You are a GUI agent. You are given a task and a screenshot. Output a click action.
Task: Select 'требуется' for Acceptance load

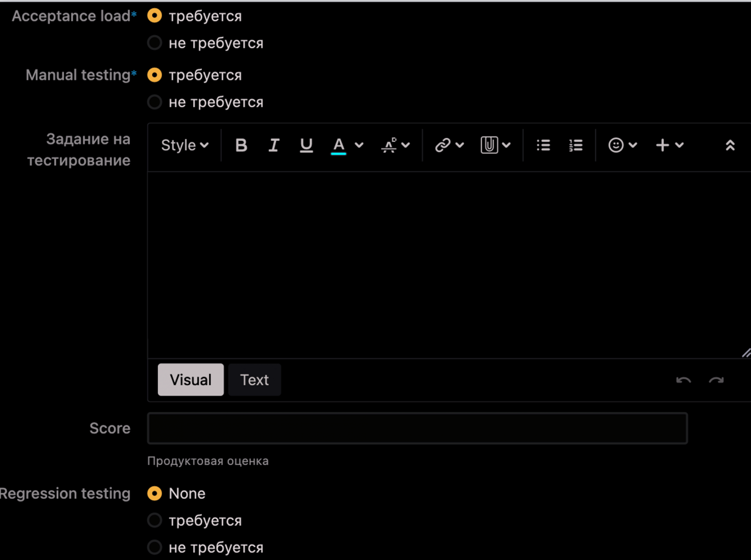(155, 16)
